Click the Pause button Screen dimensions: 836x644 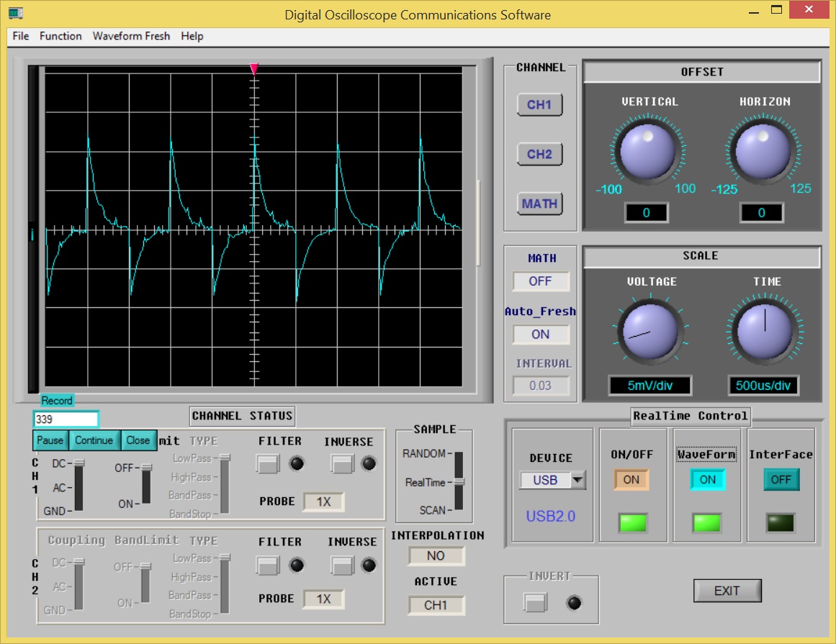pos(50,440)
